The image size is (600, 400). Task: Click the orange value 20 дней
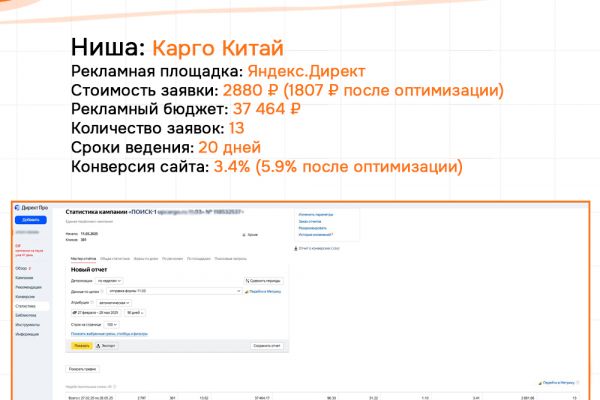click(230, 147)
